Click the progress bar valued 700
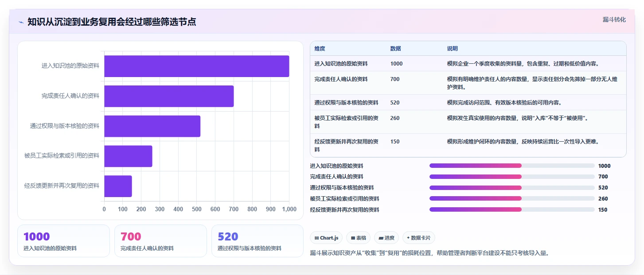Image resolution: width=644 pixels, height=275 pixels. pyautogui.click(x=512, y=177)
